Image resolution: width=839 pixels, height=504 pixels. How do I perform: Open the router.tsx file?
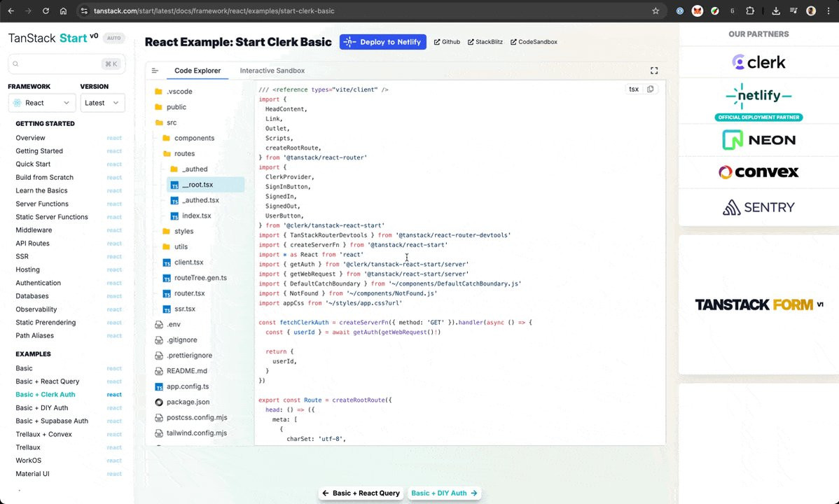coord(183,293)
